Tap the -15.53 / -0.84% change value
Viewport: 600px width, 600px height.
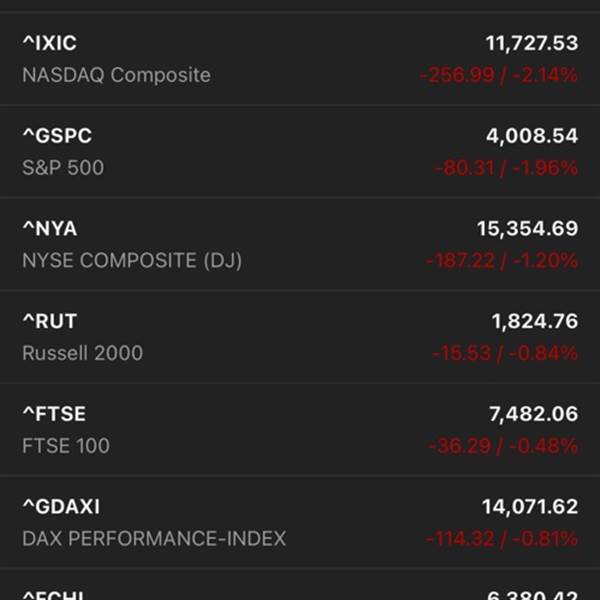[x=505, y=353]
